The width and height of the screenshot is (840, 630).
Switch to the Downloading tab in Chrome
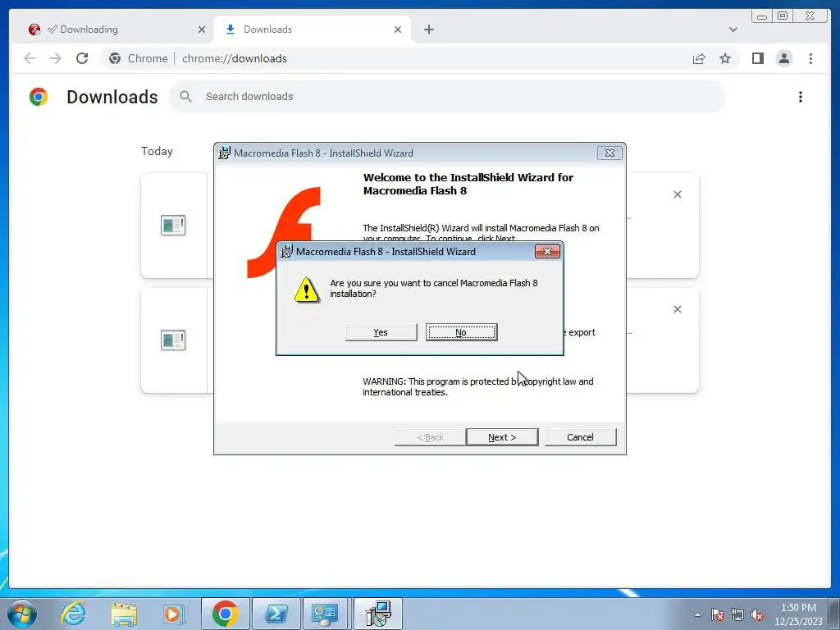pyautogui.click(x=116, y=30)
